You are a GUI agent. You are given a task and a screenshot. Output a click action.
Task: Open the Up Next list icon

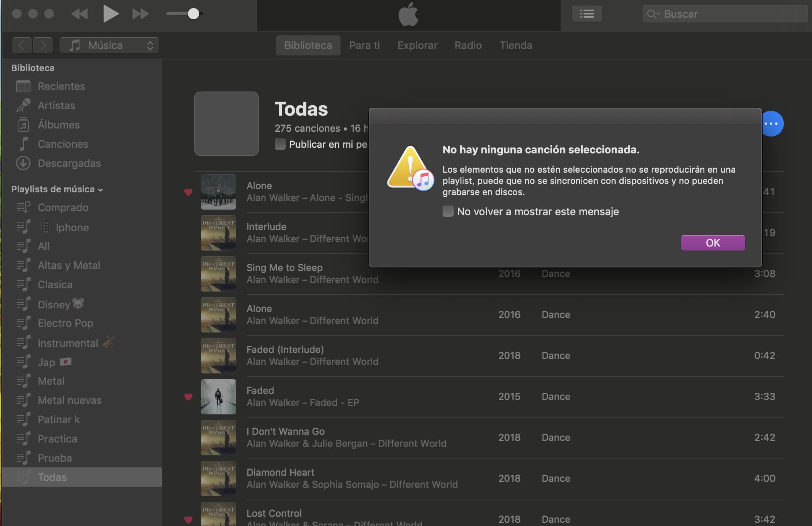pyautogui.click(x=587, y=14)
